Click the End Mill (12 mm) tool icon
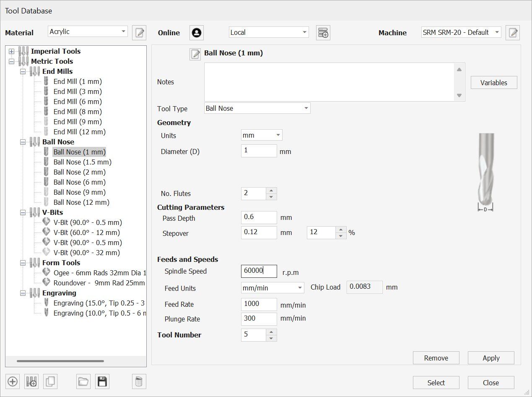Screen dimensions: 532x397 [x=46, y=132]
